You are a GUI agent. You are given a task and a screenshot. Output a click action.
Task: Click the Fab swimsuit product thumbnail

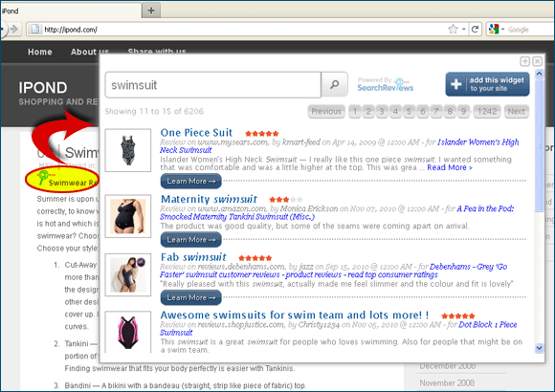[x=128, y=274]
